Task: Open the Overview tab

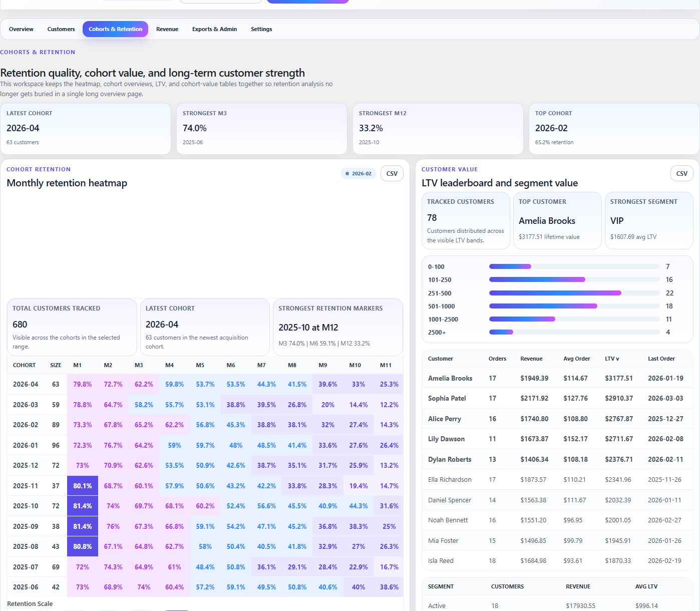Action: click(x=21, y=29)
